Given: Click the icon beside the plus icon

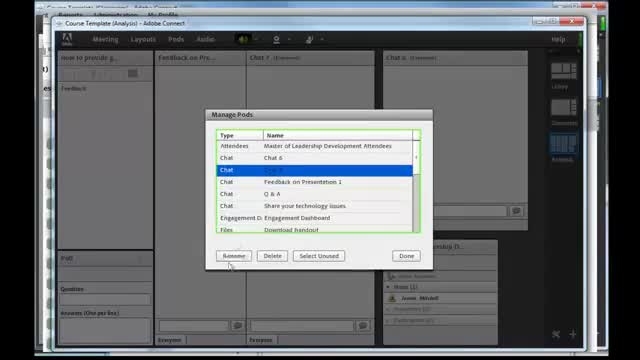Looking at the screenshot, I should 556,334.
